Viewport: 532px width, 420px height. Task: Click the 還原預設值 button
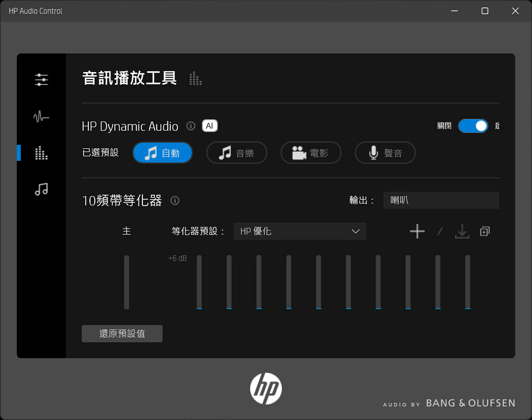pyautogui.click(x=122, y=333)
